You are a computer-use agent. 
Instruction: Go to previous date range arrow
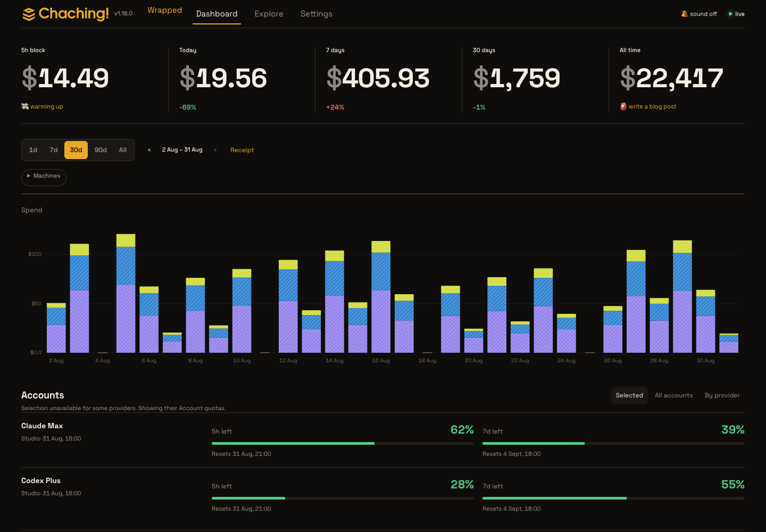click(x=149, y=150)
